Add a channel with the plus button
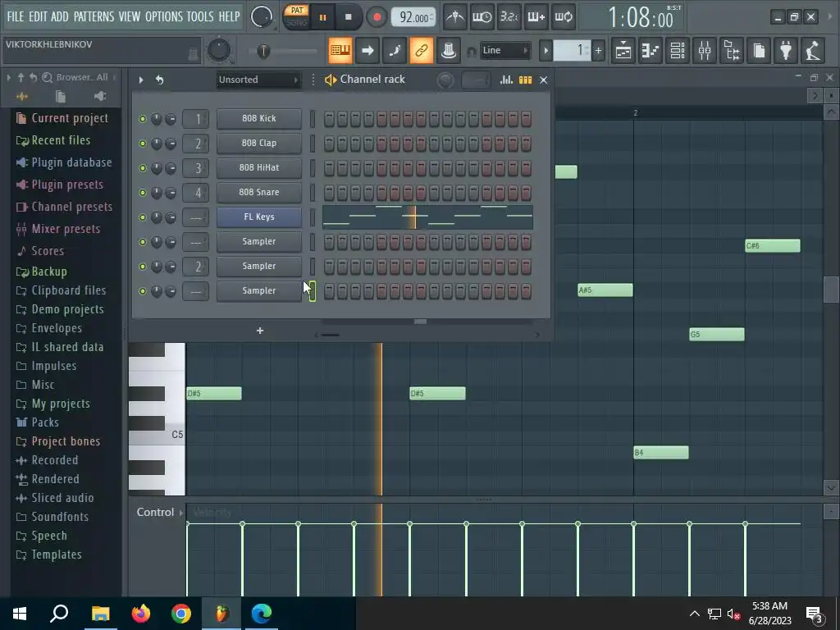Image resolution: width=840 pixels, height=630 pixels. (x=260, y=331)
